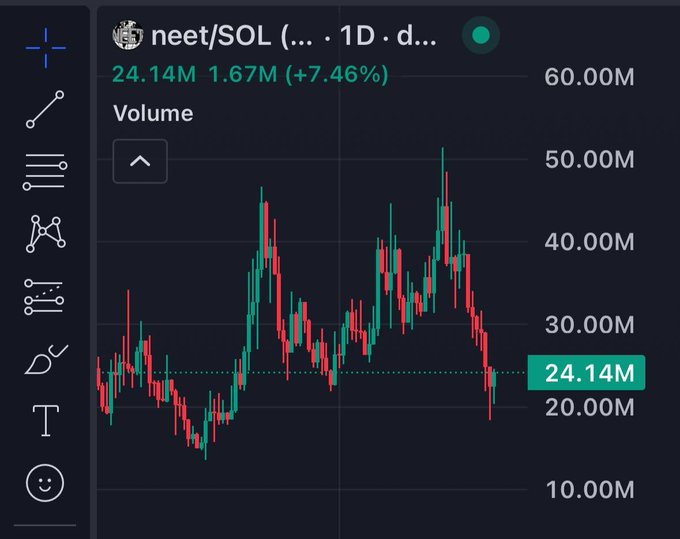
Task: Open the neet/SOL symbol title
Action: pyautogui.click(x=294, y=36)
